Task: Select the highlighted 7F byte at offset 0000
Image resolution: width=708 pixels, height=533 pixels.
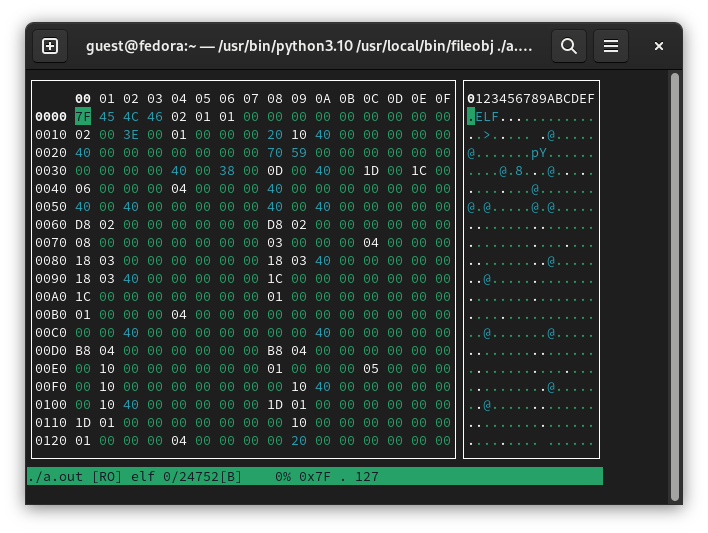Action: (x=83, y=117)
